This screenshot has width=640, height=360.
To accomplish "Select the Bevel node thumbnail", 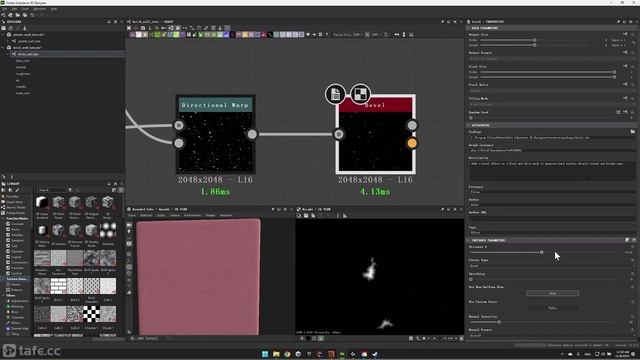I will tap(376, 142).
